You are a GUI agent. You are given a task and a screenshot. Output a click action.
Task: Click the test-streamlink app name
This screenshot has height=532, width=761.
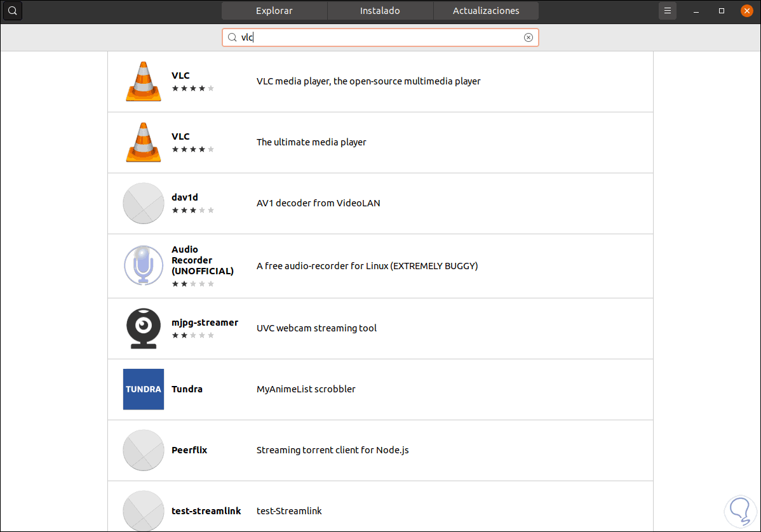[x=206, y=510]
